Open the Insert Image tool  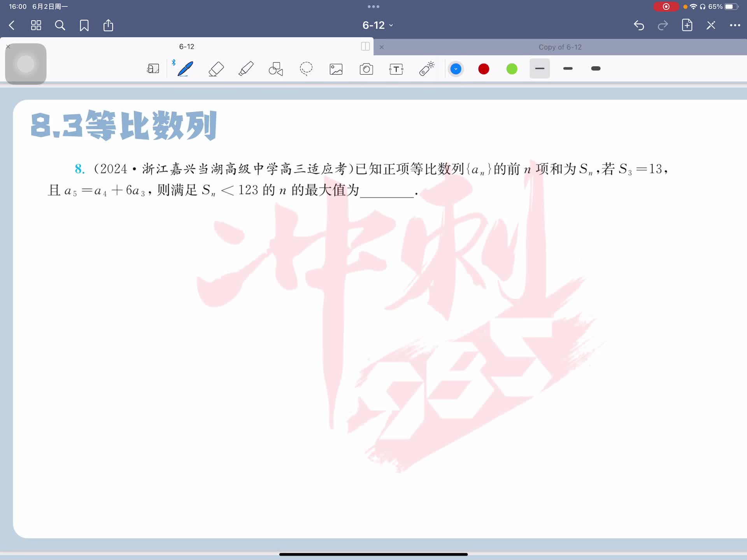[336, 69]
